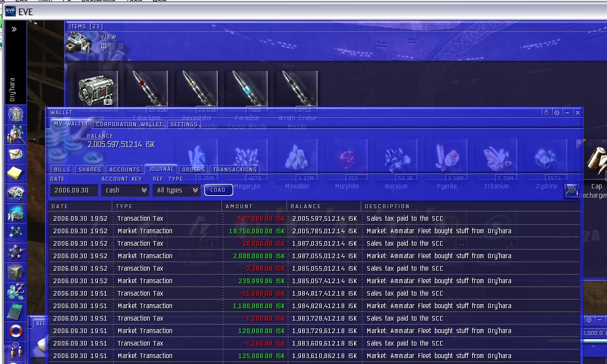
Task: Select the Cataclysm Cruise Missile item
Action: [146, 89]
